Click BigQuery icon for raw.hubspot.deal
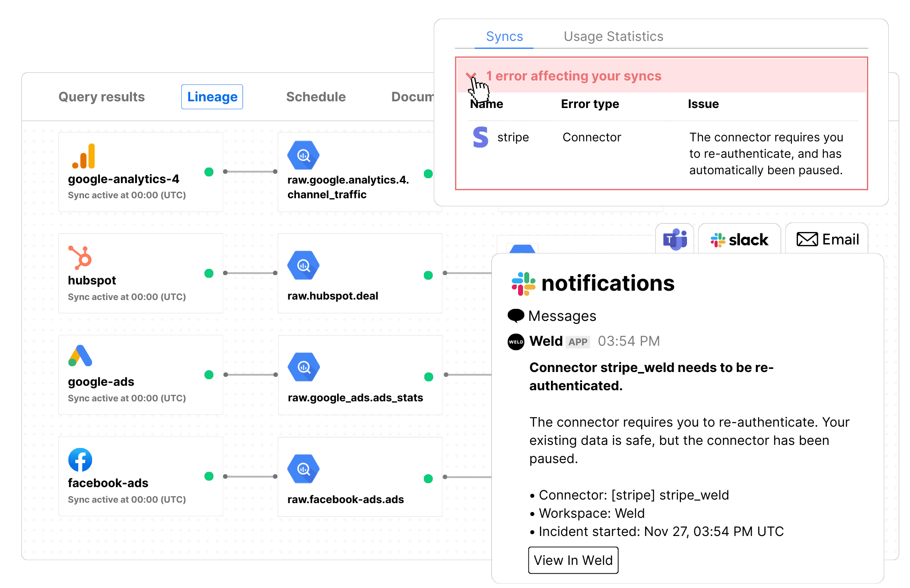 [x=303, y=266]
